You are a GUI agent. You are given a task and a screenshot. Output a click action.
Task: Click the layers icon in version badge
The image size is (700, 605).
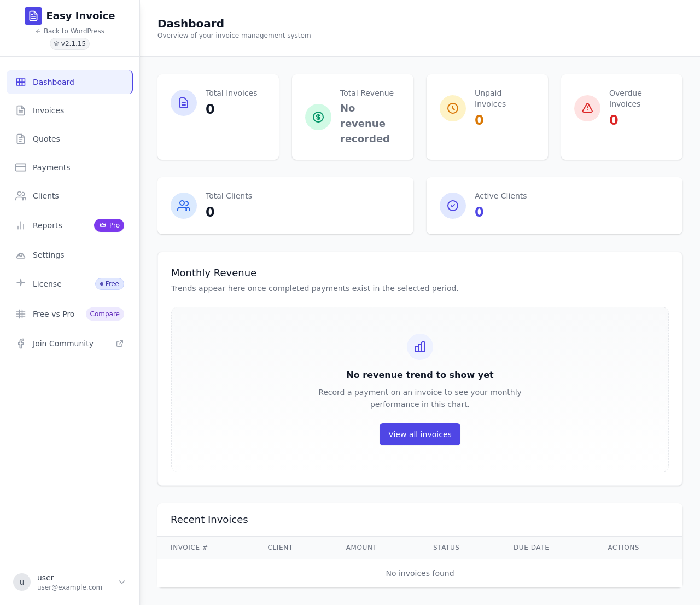coord(56,44)
